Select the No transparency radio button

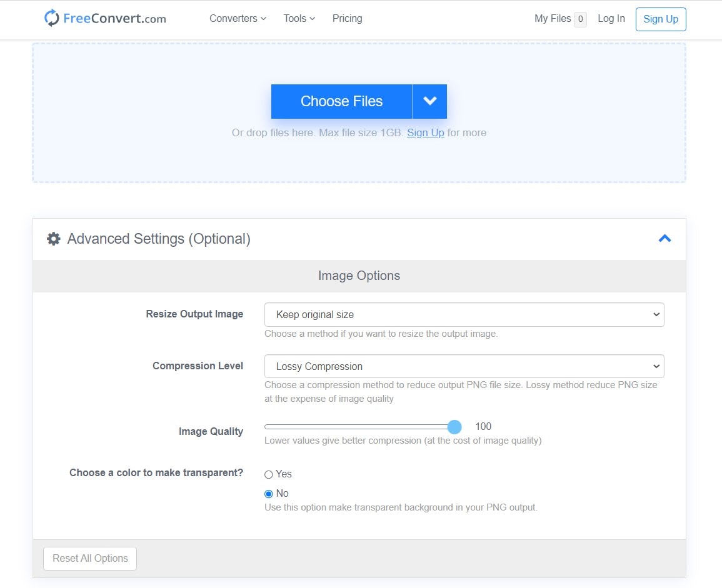(269, 494)
